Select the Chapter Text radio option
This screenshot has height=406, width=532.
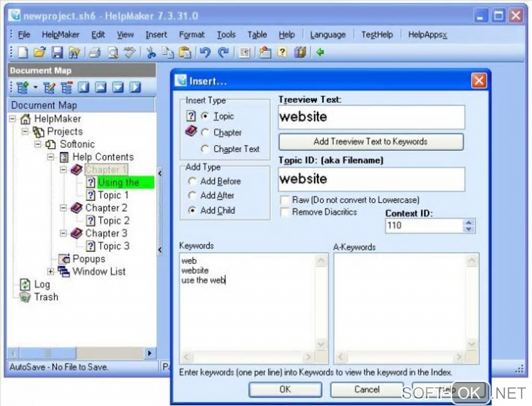(x=205, y=149)
